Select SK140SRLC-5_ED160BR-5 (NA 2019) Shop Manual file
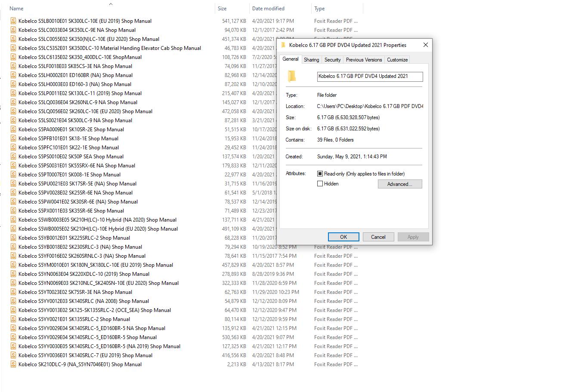 (x=99, y=346)
